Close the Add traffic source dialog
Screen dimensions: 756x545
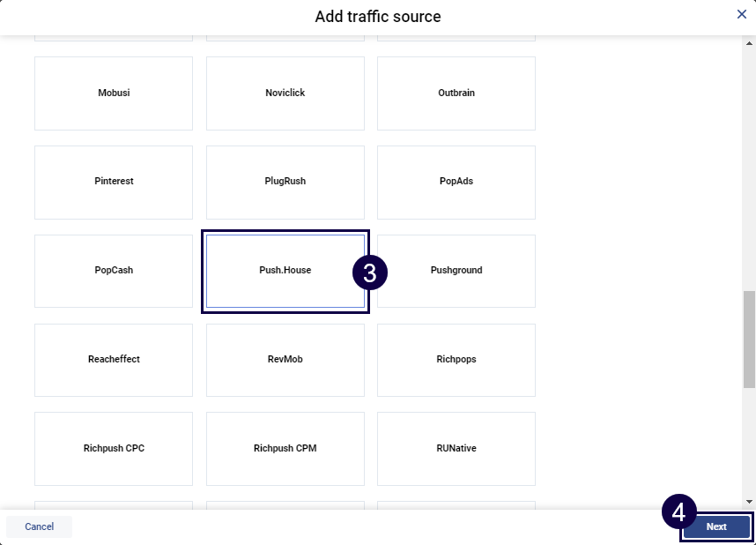pos(742,14)
